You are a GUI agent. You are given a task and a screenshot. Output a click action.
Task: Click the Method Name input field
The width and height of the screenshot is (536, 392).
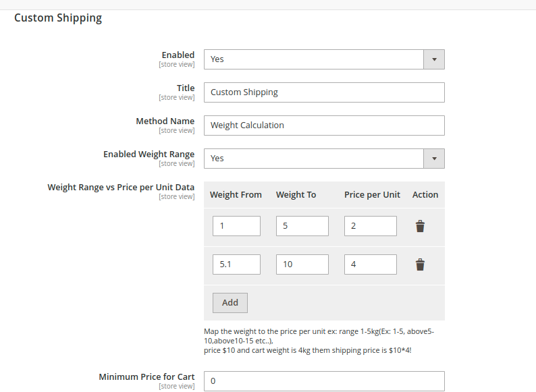tap(324, 125)
